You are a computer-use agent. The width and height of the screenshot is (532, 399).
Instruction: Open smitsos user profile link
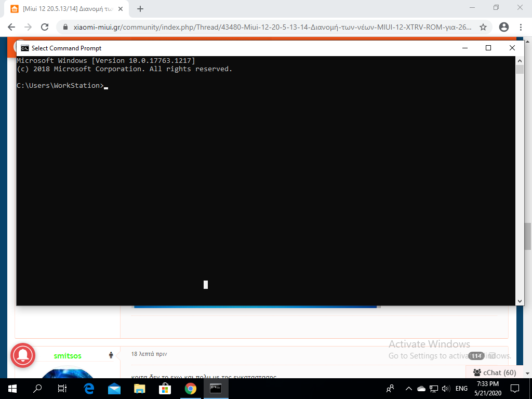68,355
